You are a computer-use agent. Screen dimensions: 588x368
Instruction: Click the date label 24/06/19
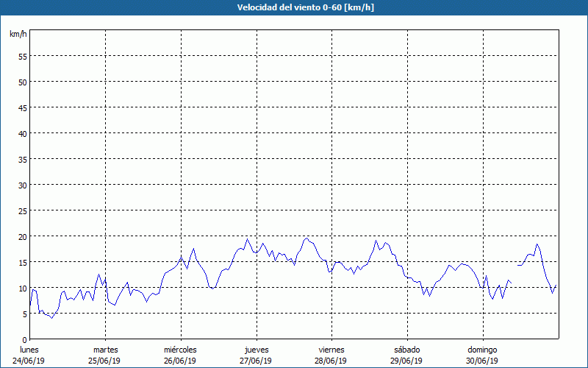29,361
